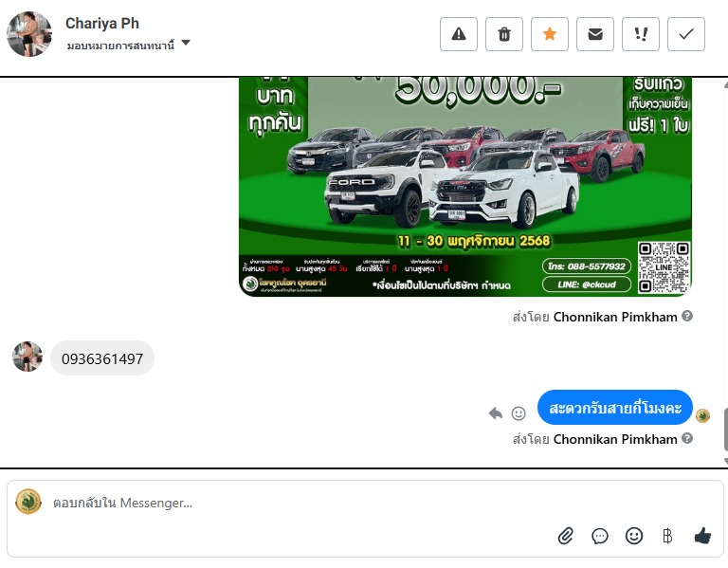Click sender name Chonnikan Pimkham under image
The width and height of the screenshot is (728, 568).
[615, 317]
